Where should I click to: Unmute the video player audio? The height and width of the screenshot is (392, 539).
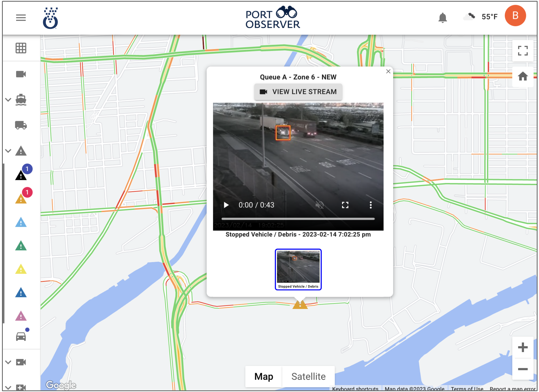320,205
